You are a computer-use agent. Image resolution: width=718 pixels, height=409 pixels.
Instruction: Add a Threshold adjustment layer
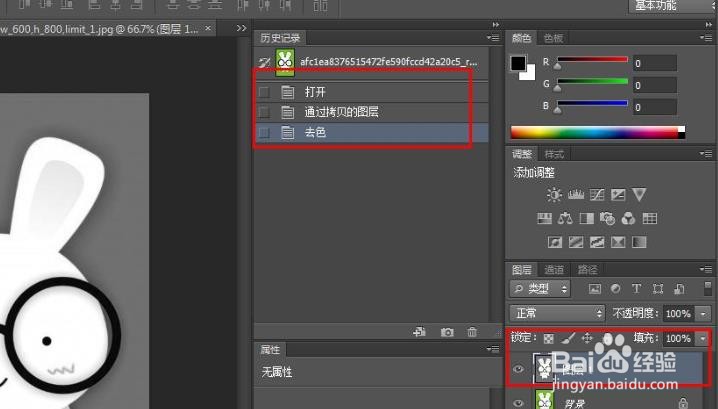pos(597,242)
